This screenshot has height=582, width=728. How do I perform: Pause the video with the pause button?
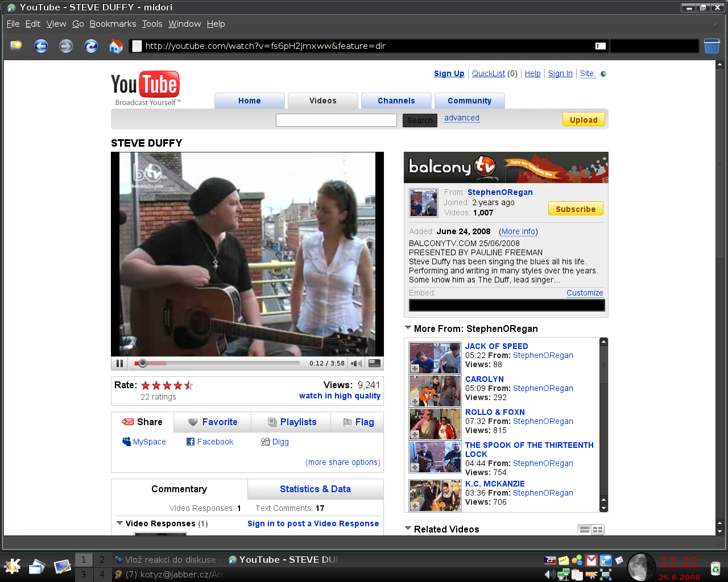tap(119, 363)
